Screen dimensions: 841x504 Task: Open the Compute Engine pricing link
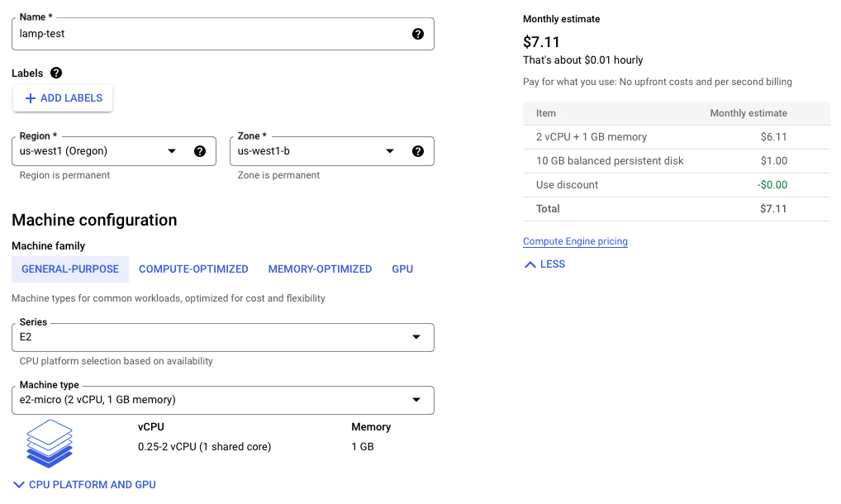click(575, 241)
